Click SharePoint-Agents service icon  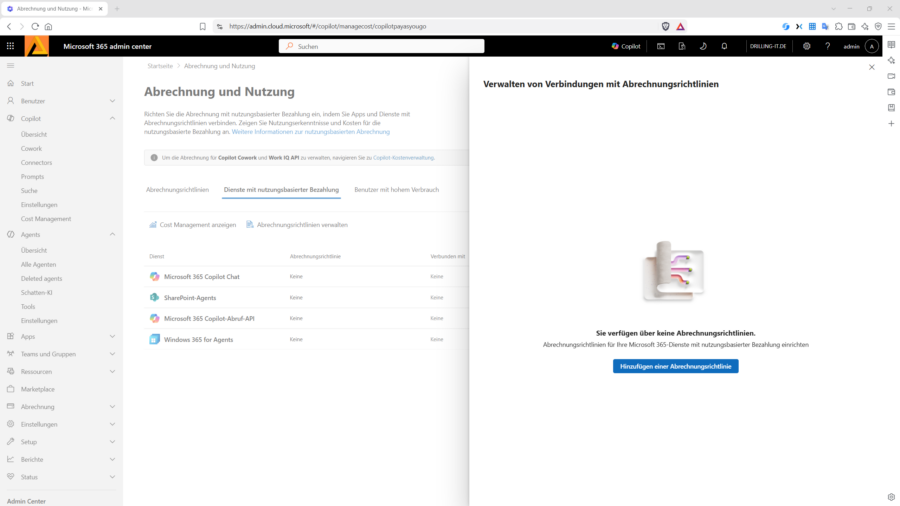(154, 297)
